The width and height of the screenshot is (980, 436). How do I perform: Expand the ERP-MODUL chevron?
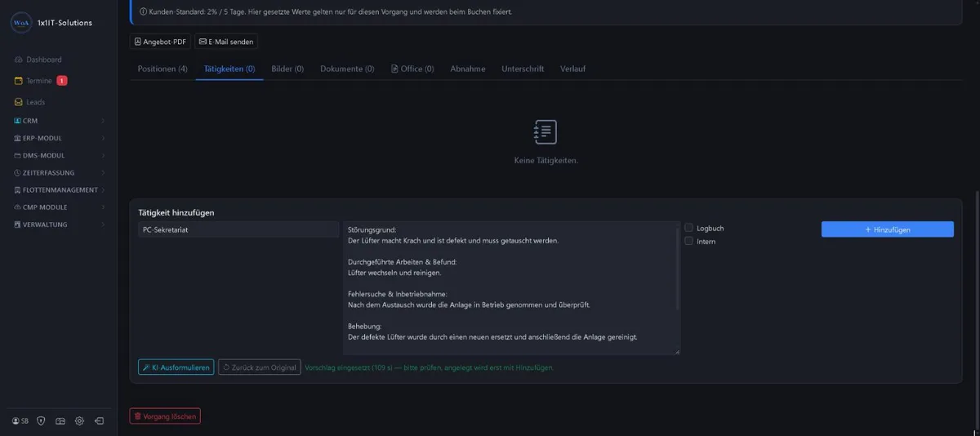[103, 138]
